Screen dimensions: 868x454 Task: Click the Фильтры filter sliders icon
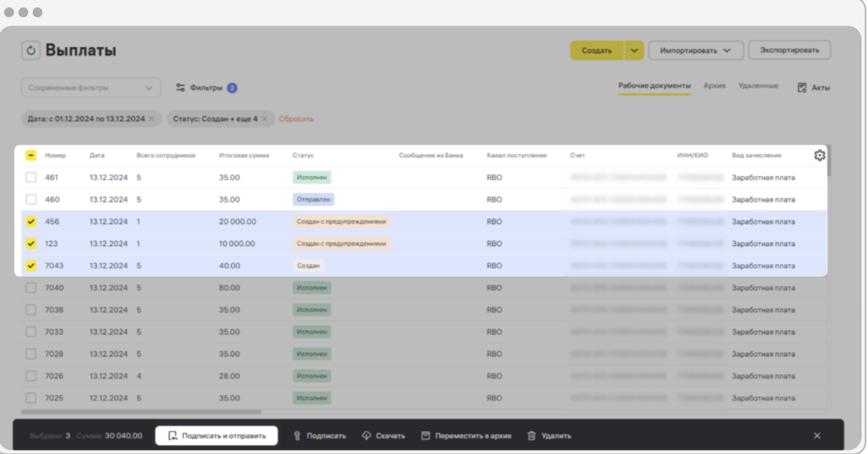pos(181,87)
